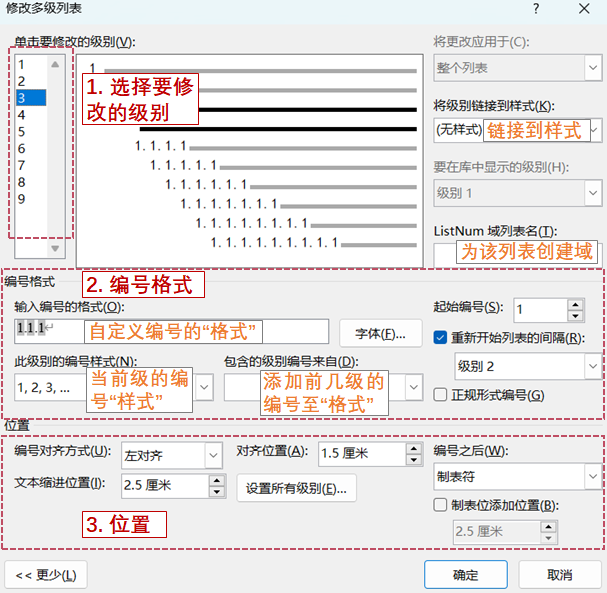Click the number format input box 1.1.1
607x593 pixels.
[171, 331]
